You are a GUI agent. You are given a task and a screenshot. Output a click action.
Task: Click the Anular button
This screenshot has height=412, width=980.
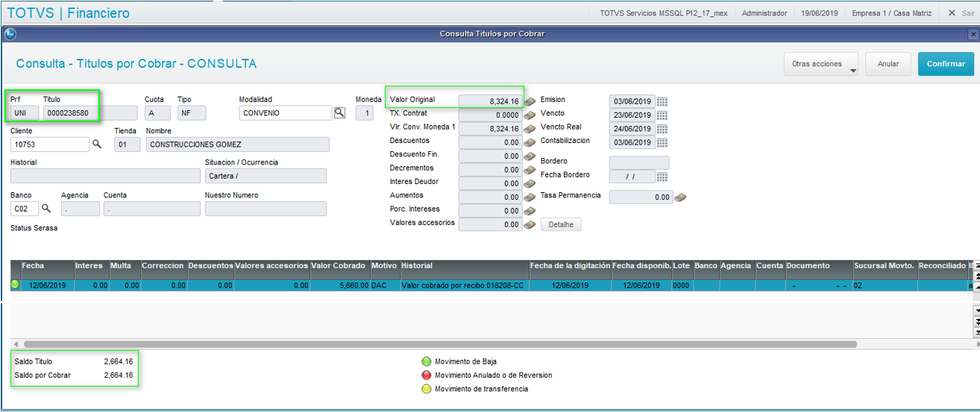(888, 64)
